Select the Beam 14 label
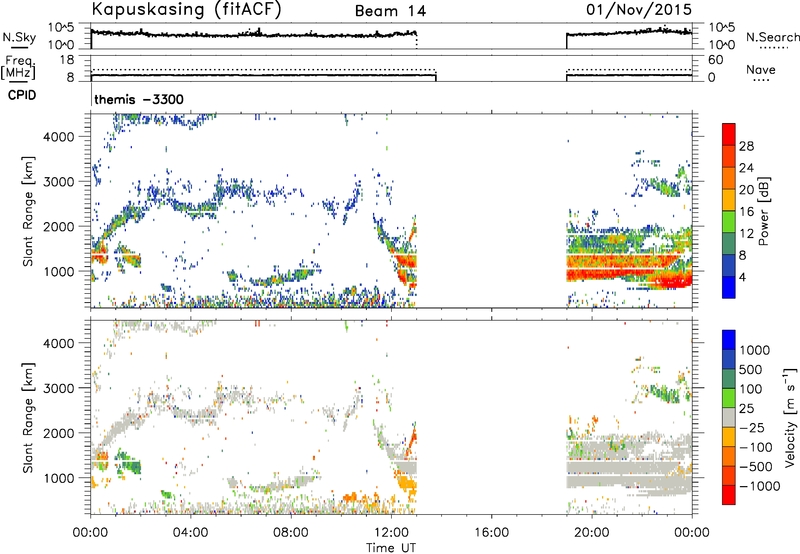 click(390, 11)
